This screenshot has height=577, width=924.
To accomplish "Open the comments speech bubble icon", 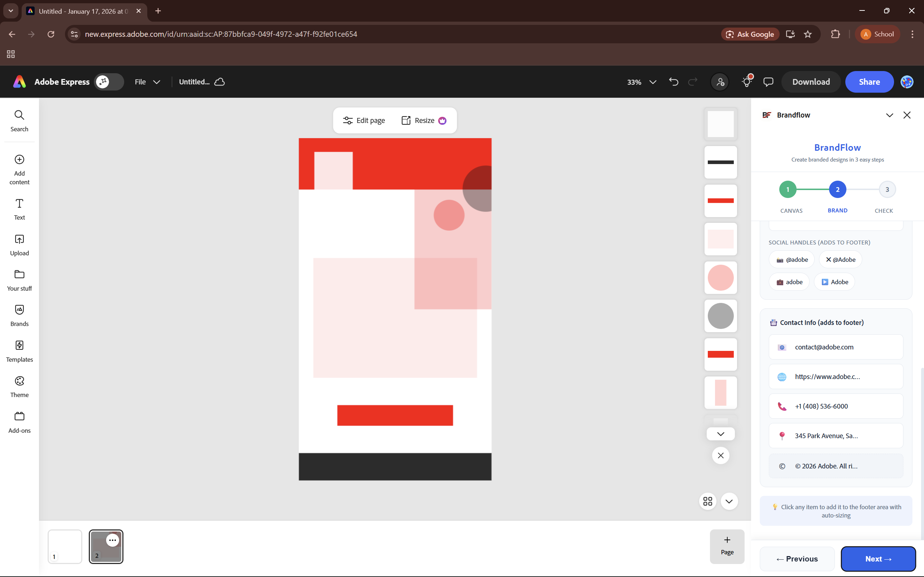I will pyautogui.click(x=768, y=82).
